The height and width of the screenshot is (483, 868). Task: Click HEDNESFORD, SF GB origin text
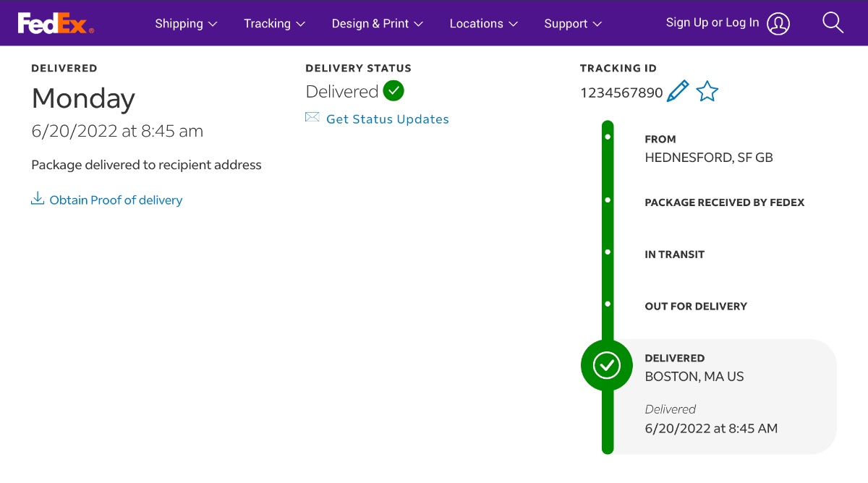(x=709, y=158)
